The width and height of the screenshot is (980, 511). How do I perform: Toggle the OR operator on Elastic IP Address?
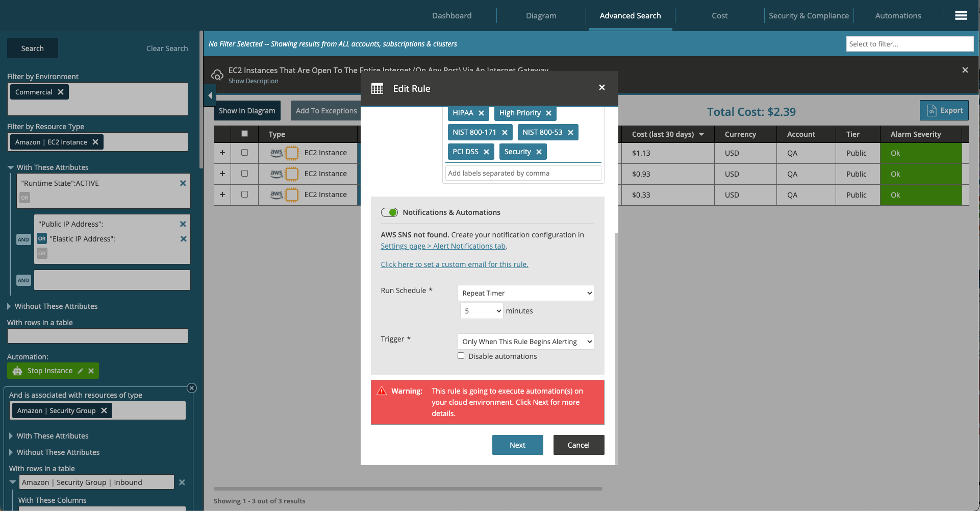pos(42,238)
